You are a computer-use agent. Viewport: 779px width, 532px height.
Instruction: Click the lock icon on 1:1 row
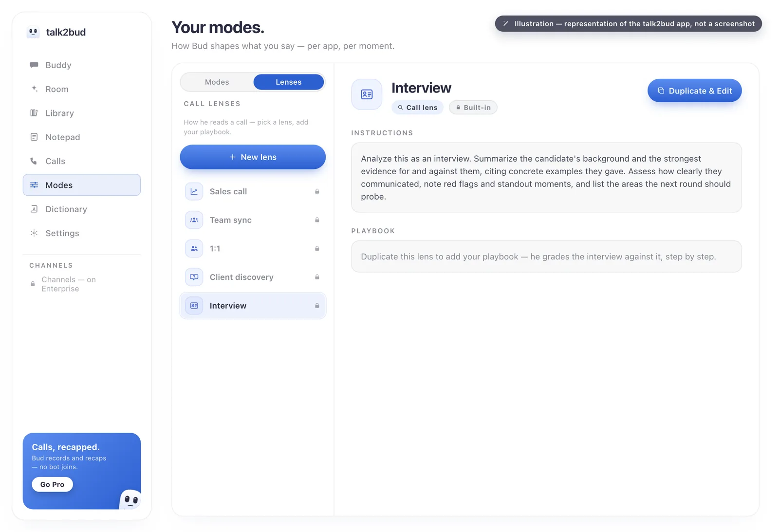coord(317,248)
